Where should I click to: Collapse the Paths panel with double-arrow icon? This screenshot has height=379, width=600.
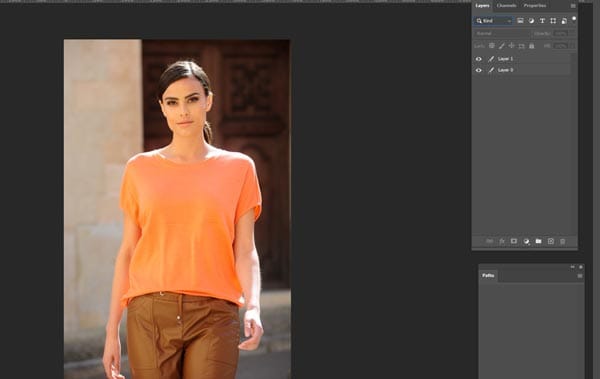[572, 267]
